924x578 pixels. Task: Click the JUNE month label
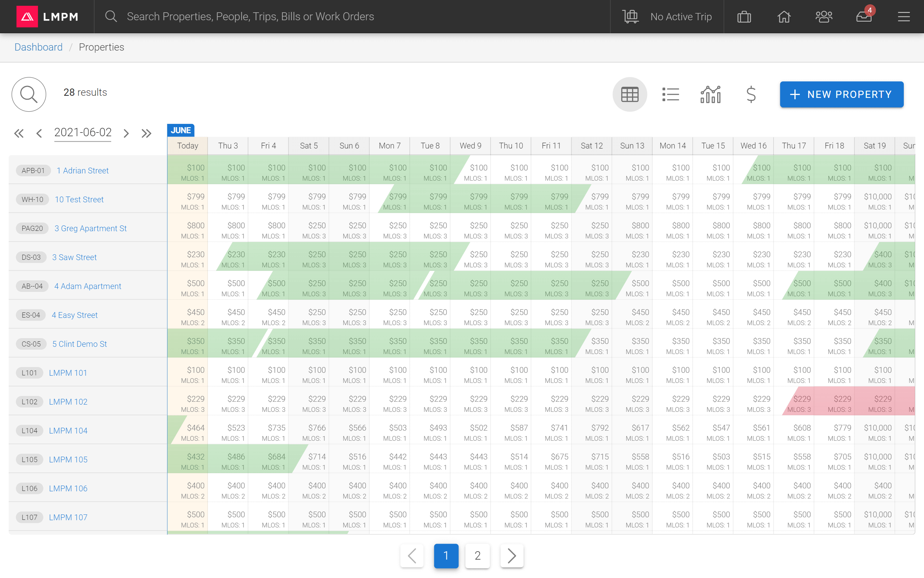(x=180, y=130)
